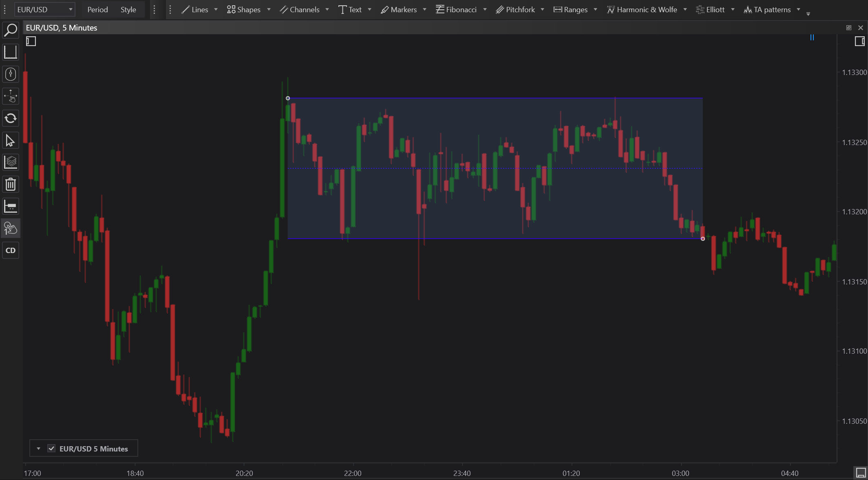
Task: Open the chart layers icon
Action: click(x=11, y=162)
